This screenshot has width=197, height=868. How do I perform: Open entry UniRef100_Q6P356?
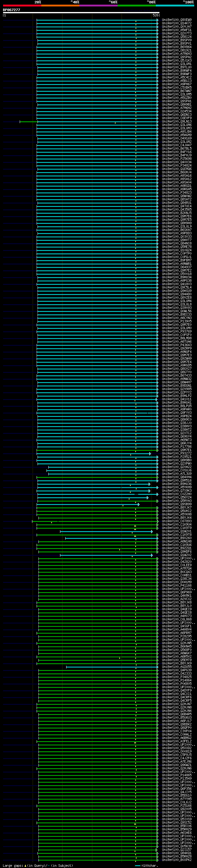point(177,789)
